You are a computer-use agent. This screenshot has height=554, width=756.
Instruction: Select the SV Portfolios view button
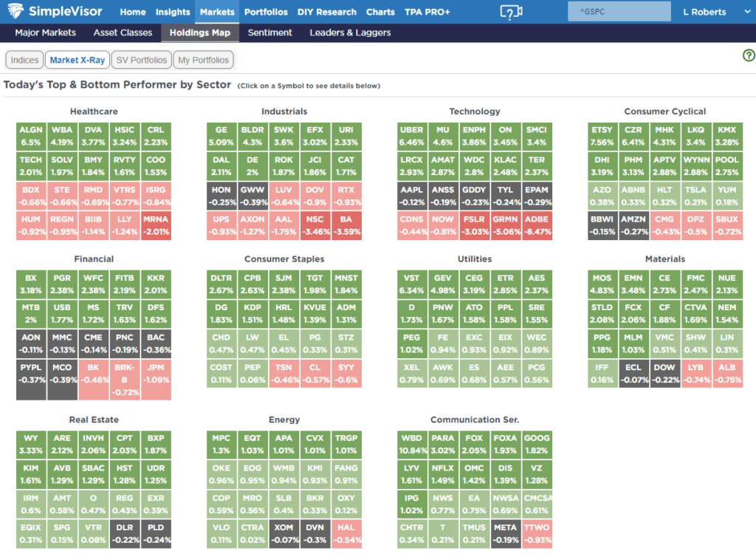(x=141, y=60)
